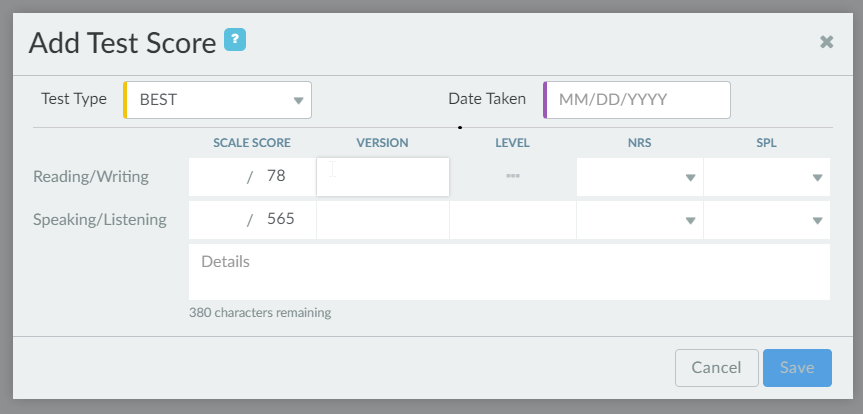Open the Test Type dropdown showing BEST
Screen dimensions: 863x414
click(218, 100)
